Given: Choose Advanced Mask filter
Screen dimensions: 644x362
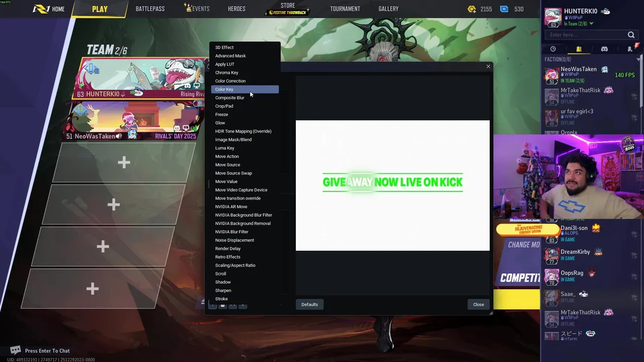Looking at the screenshot, I should [x=245, y=56].
